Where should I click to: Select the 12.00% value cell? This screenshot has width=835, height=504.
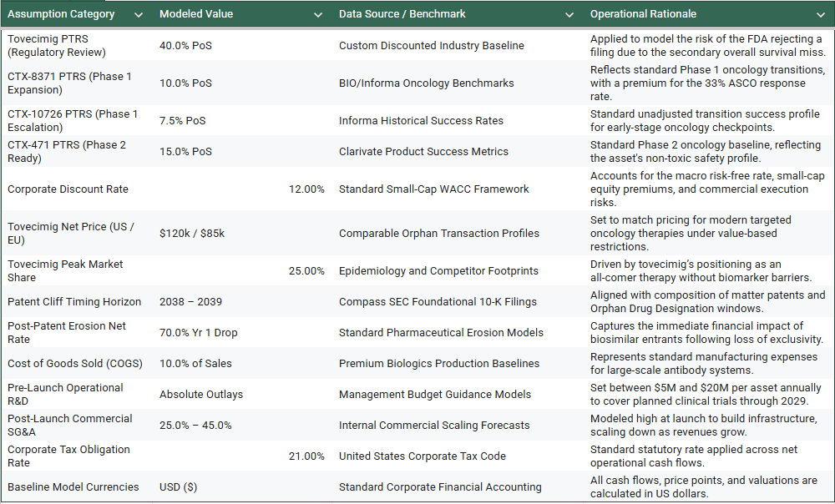coord(242,189)
